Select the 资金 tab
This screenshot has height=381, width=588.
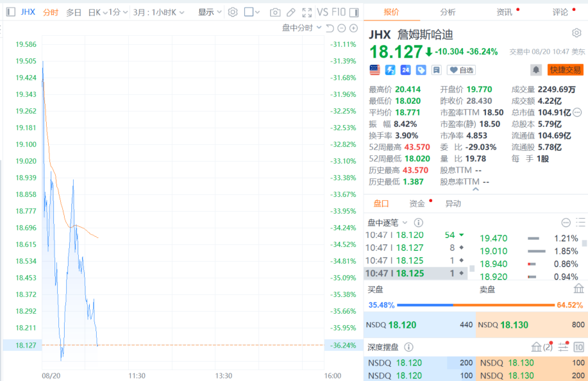click(417, 203)
